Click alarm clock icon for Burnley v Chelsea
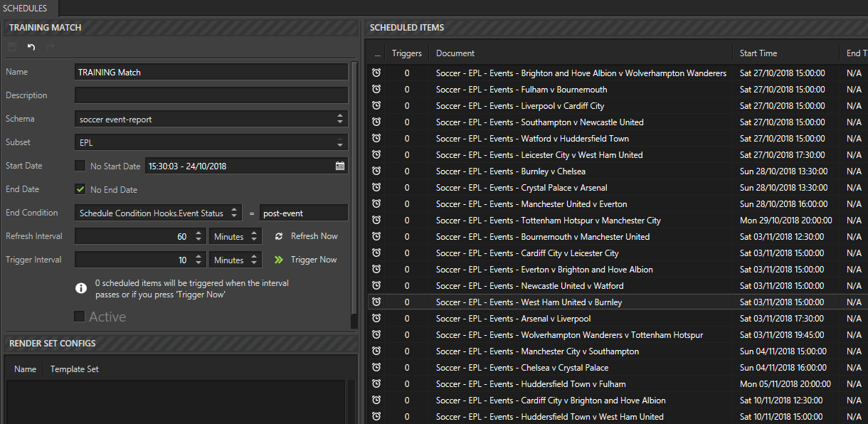Image resolution: width=868 pixels, height=424 pixels. (376, 171)
